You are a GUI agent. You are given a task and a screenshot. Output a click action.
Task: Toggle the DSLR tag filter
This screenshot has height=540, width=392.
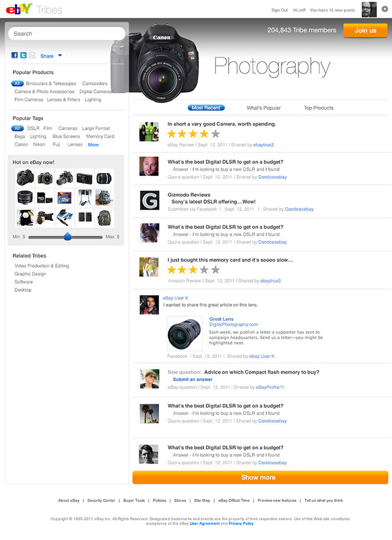[x=34, y=128]
